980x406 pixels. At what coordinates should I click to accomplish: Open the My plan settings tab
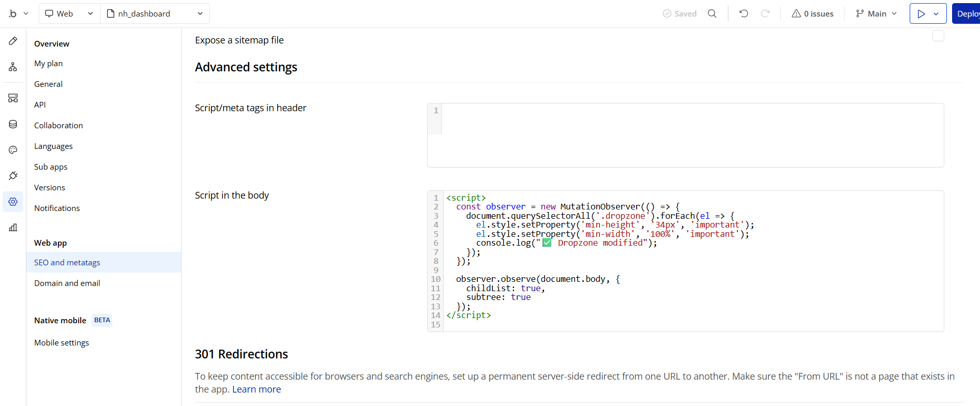coord(49,63)
